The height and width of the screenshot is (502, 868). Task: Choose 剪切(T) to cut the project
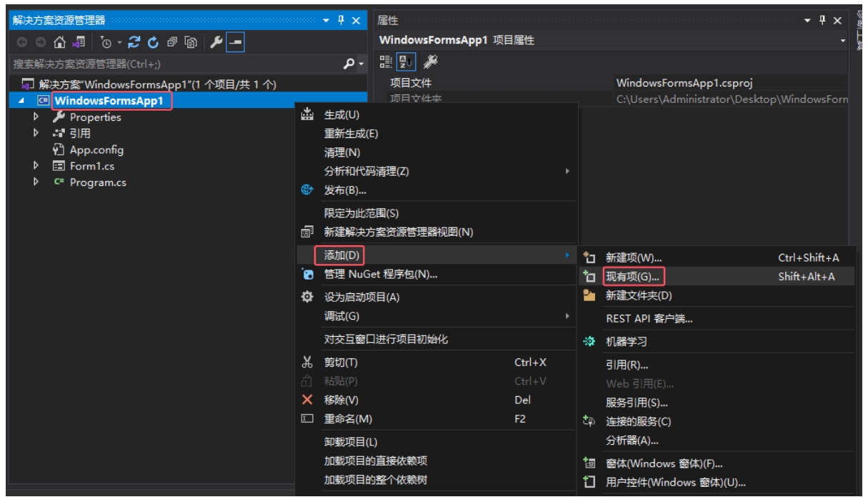437,363
